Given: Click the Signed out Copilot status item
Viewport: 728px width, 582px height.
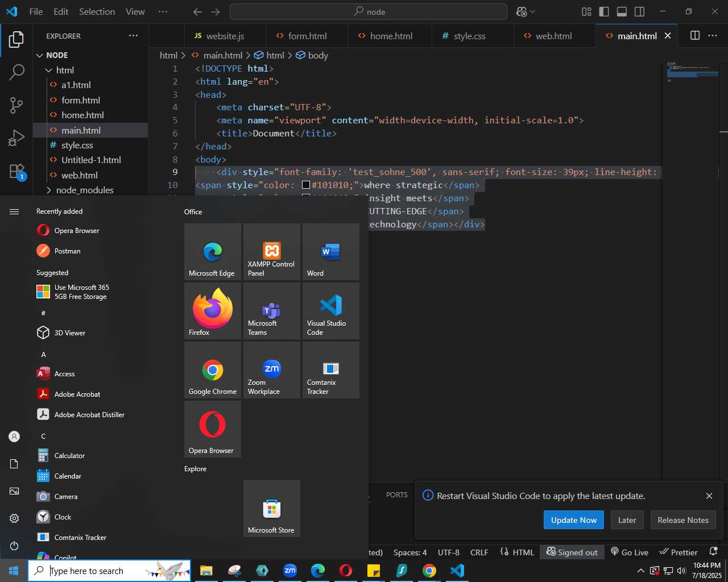Looking at the screenshot, I should [x=572, y=552].
